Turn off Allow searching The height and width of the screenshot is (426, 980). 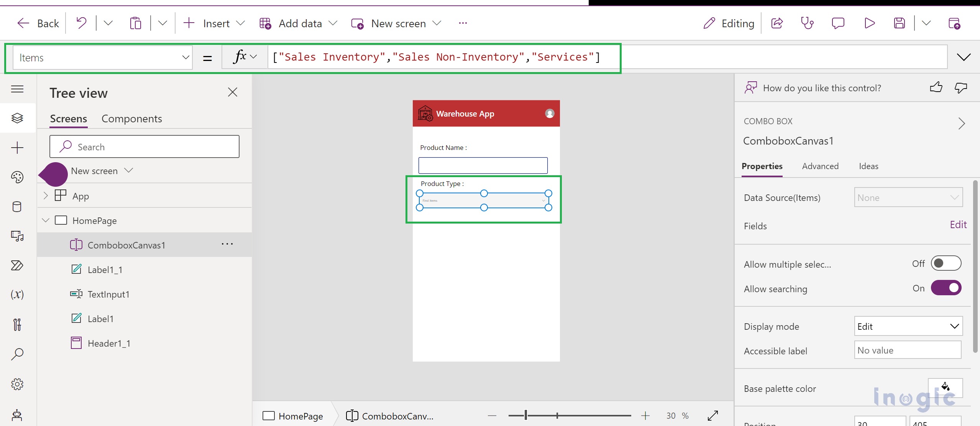point(946,288)
